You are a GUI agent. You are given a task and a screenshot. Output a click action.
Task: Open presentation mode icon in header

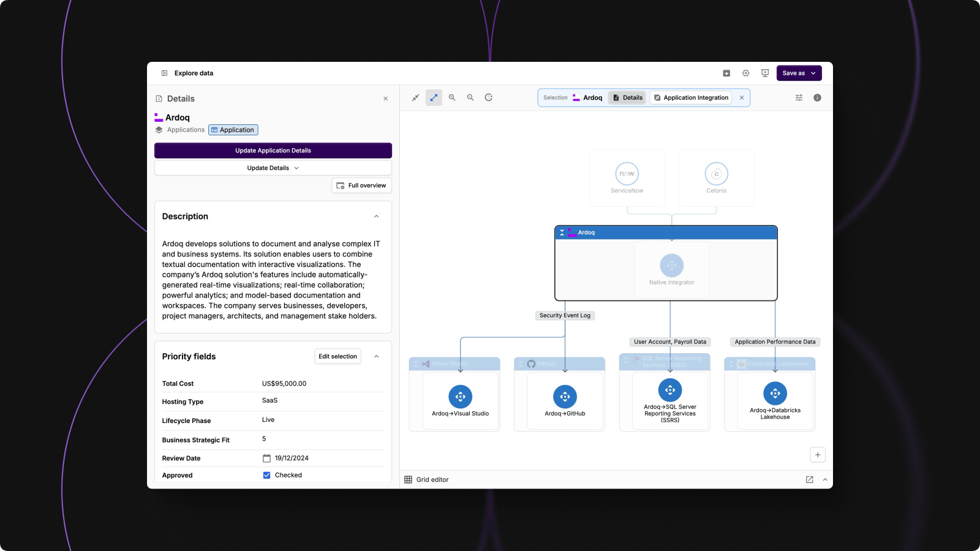pyautogui.click(x=765, y=73)
